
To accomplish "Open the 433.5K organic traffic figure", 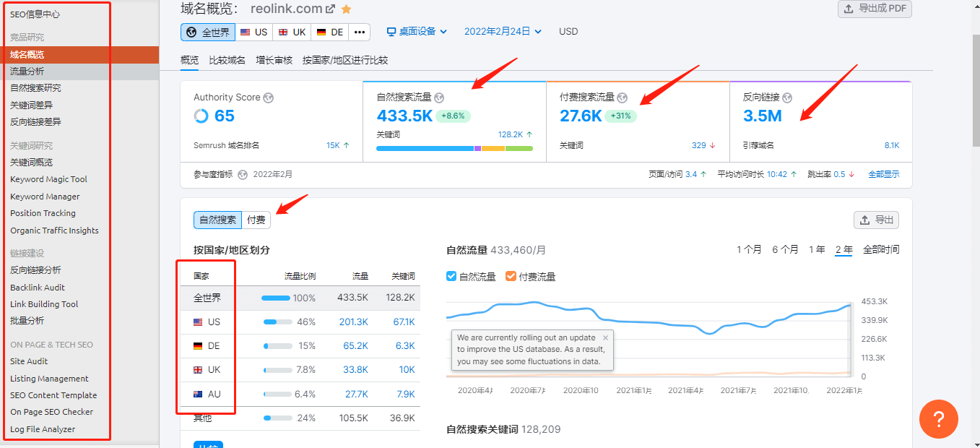I will tap(404, 116).
